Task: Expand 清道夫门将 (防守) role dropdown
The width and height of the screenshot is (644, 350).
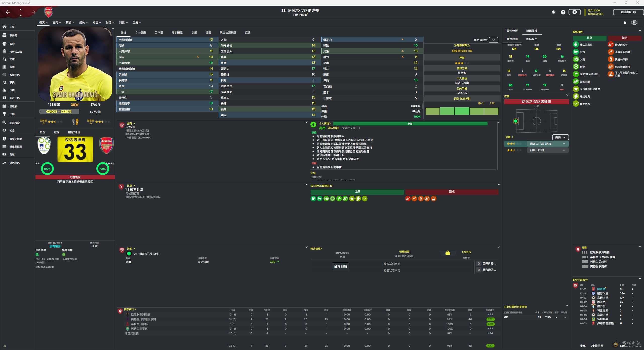Action: point(564,144)
